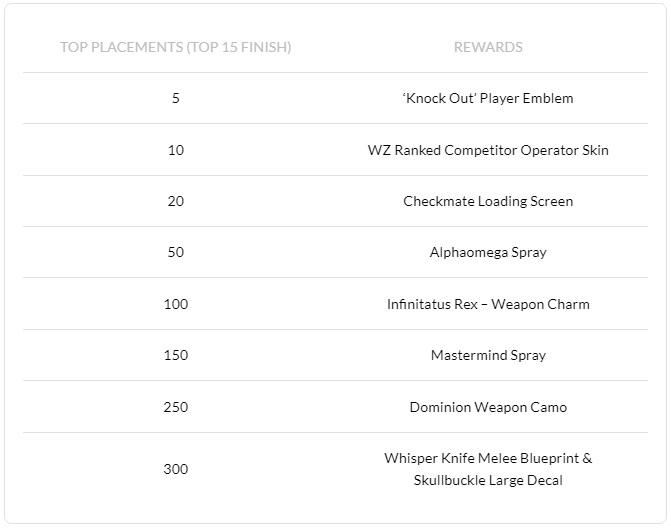Click the 'Rewards' column header
The height and width of the screenshot is (529, 671).
pyautogui.click(x=488, y=47)
